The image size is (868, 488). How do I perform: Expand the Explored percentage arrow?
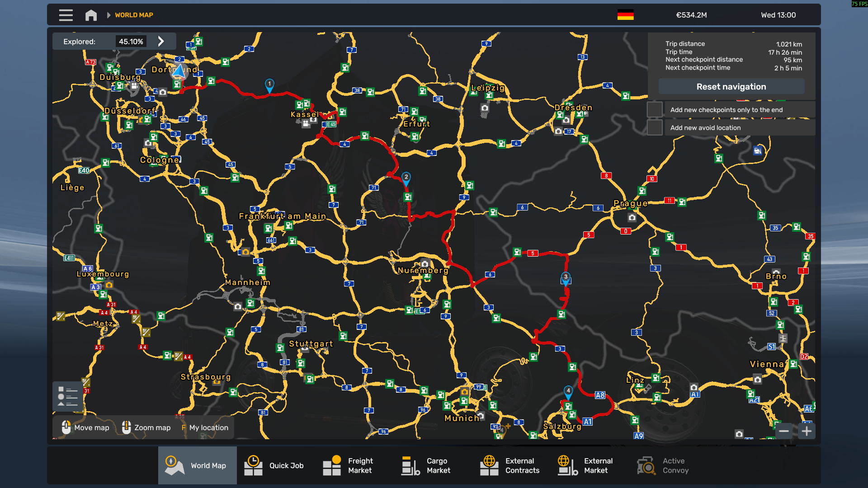[161, 41]
